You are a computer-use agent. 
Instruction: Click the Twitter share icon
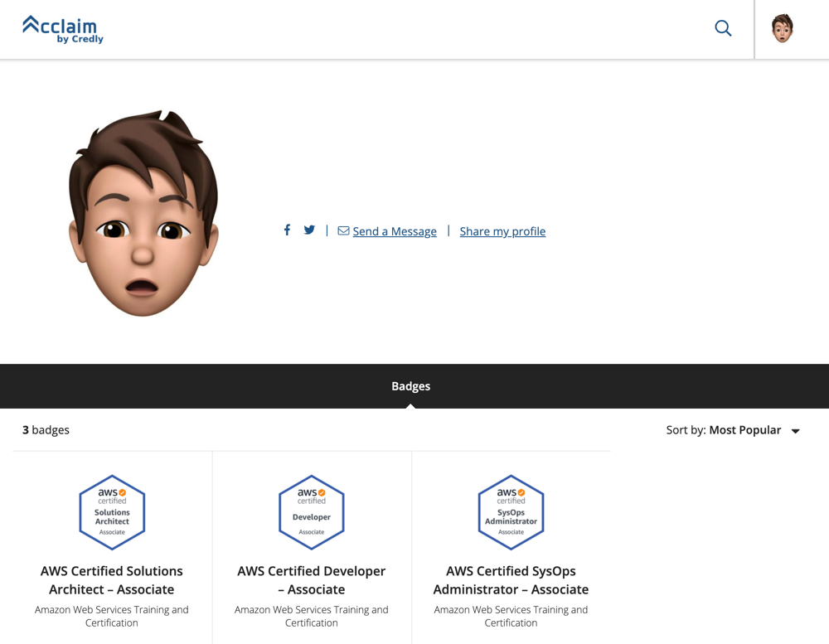309,230
